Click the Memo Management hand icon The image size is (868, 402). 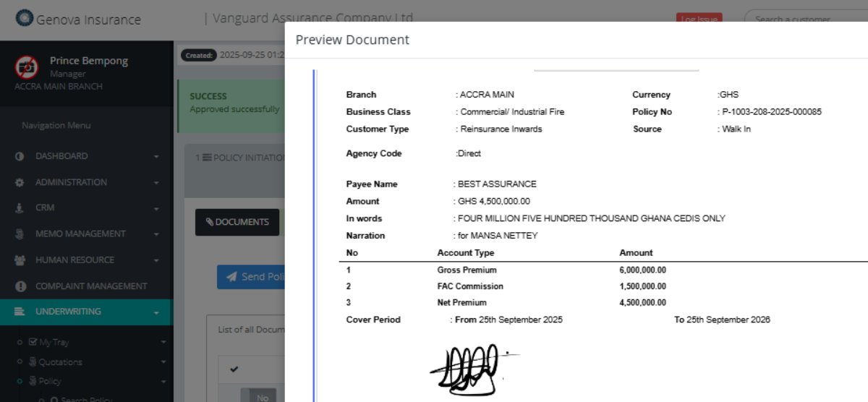(x=20, y=234)
